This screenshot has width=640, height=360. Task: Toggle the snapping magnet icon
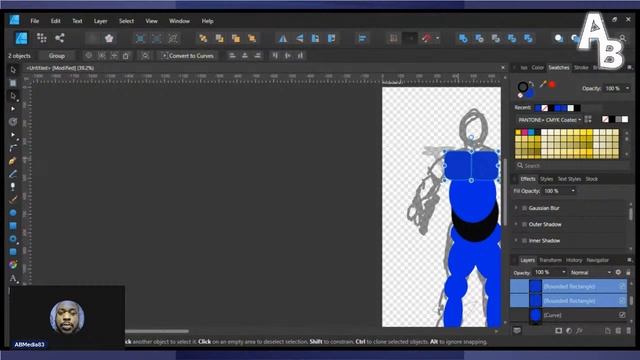[427, 38]
